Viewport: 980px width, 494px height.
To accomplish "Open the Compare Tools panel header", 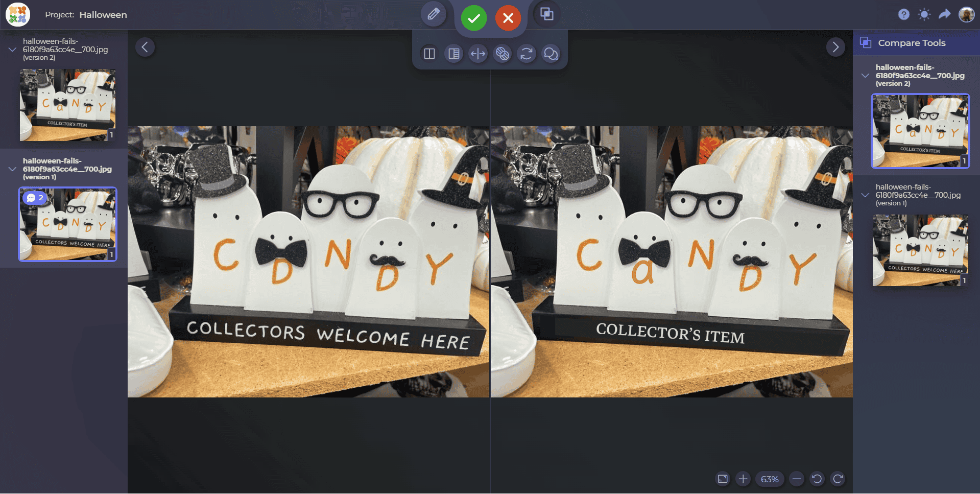I will (911, 43).
